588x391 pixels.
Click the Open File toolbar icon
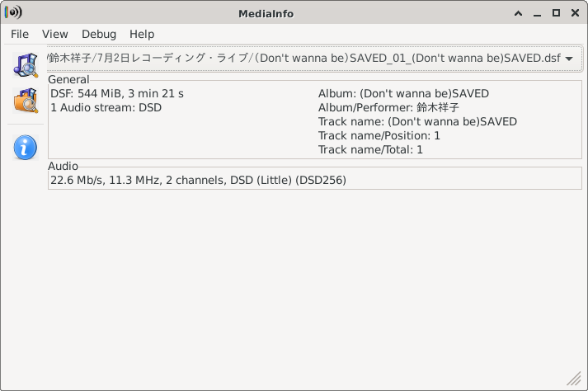click(x=25, y=64)
